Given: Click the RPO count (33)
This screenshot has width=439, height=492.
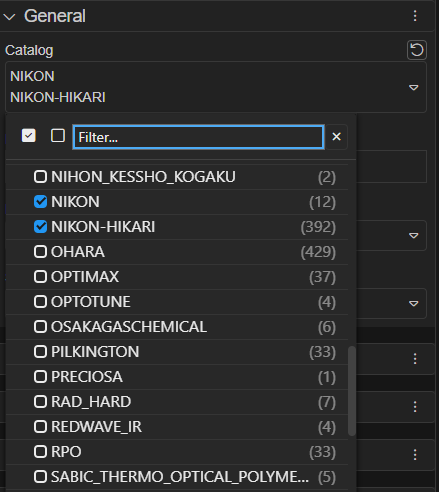Looking at the screenshot, I should [x=322, y=452].
